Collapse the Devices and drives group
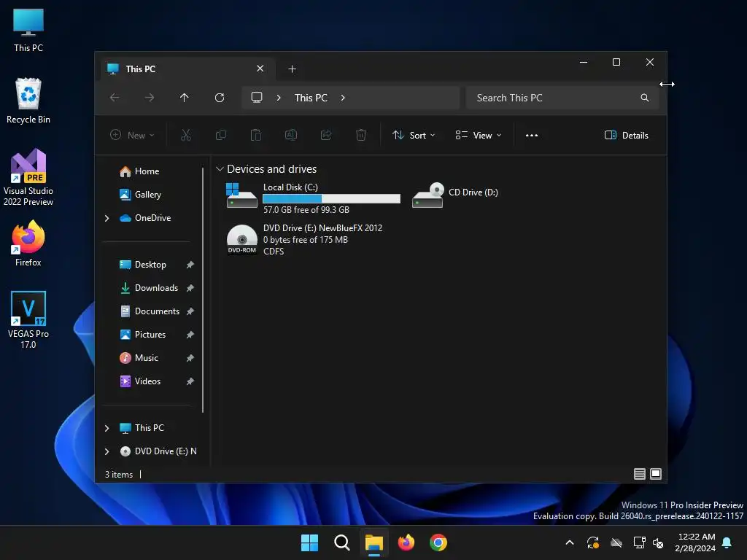Image resolution: width=747 pixels, height=560 pixels. [x=220, y=169]
